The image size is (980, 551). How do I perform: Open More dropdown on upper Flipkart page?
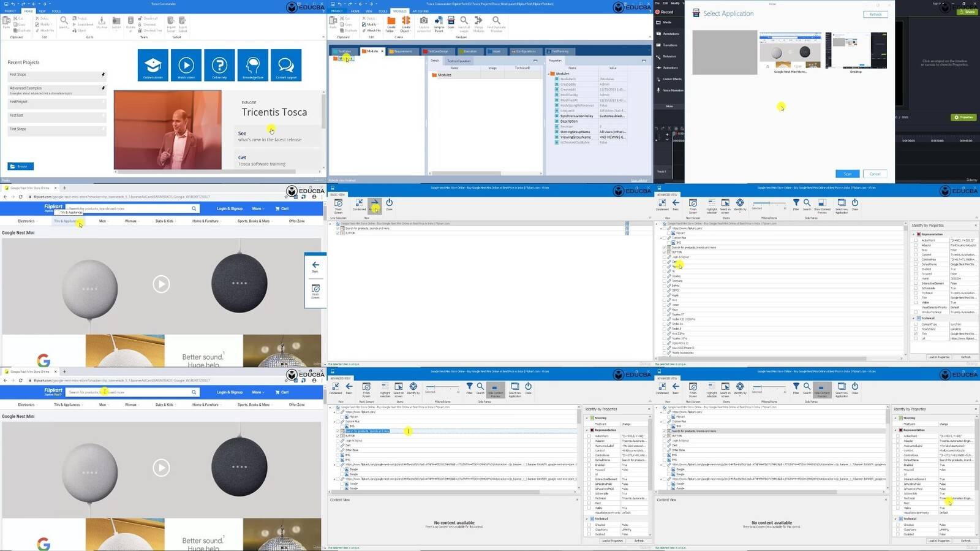pyautogui.click(x=257, y=208)
